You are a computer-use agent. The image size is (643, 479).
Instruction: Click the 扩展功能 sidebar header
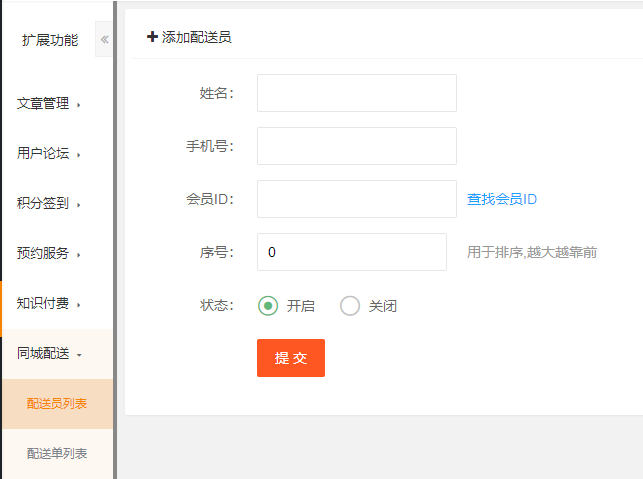(50, 40)
